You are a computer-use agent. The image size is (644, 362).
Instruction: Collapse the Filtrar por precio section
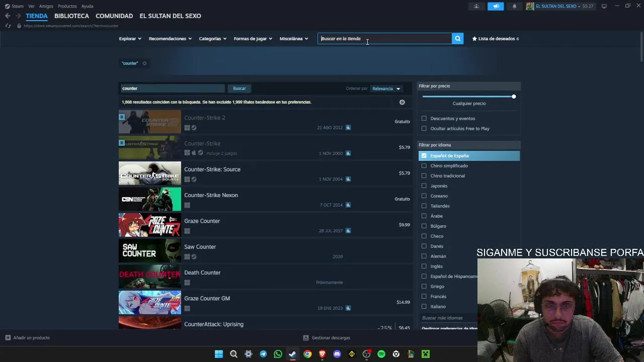469,86
